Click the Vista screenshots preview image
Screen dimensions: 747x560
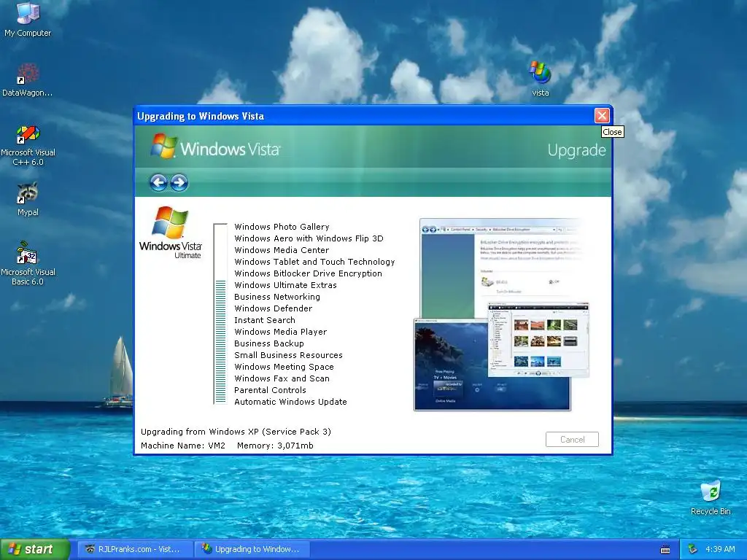501,314
